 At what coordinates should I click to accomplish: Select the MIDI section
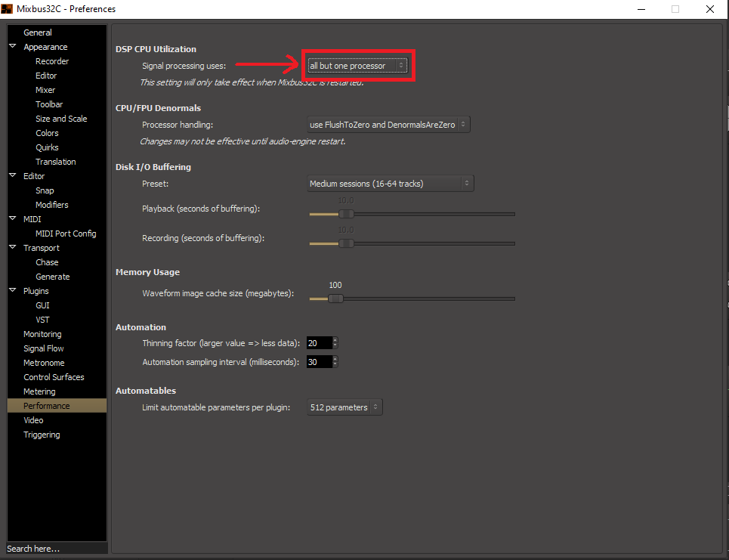[x=32, y=219]
